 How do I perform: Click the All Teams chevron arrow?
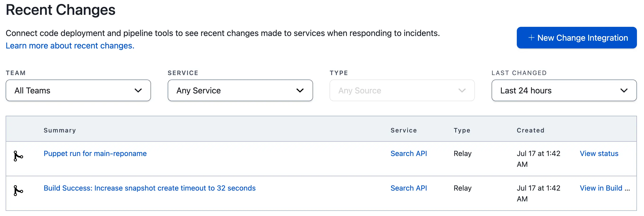tap(138, 90)
